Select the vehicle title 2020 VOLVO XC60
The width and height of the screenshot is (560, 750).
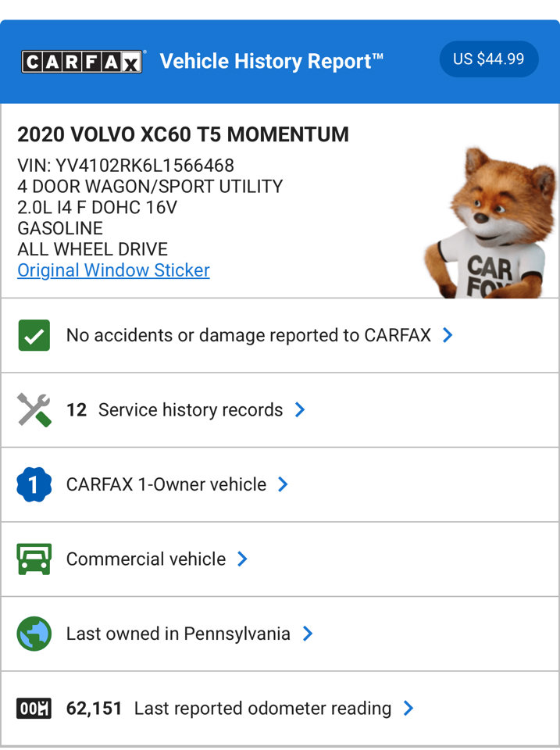click(x=184, y=134)
